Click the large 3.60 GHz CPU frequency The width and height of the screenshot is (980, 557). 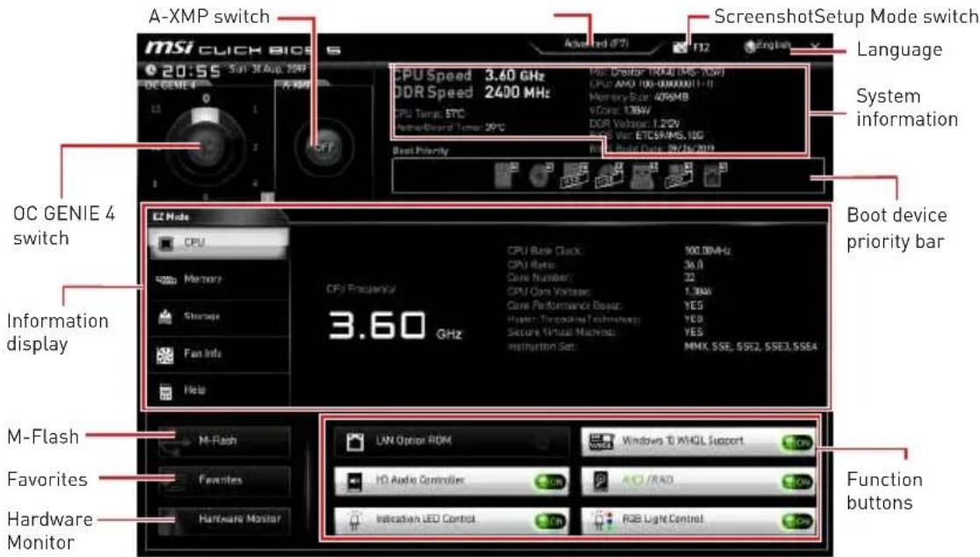tap(395, 326)
